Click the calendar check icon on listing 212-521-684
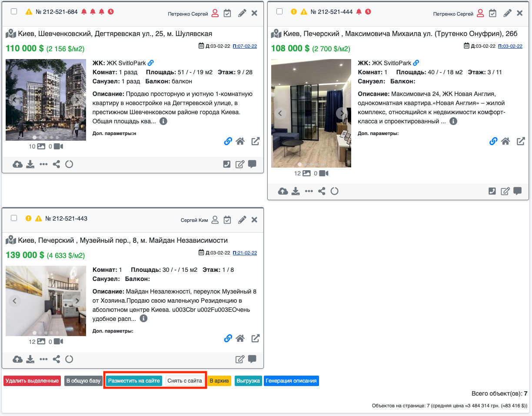 227,13
